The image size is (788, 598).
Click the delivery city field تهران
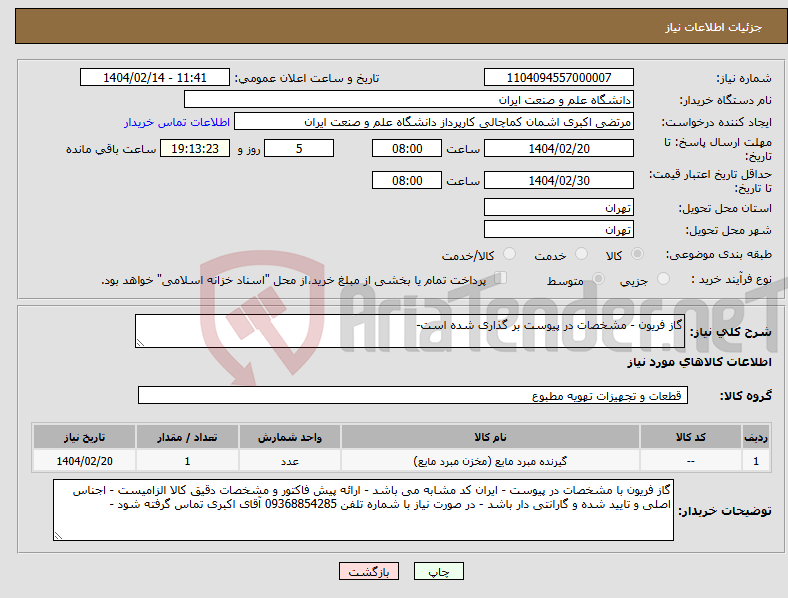pos(558,229)
